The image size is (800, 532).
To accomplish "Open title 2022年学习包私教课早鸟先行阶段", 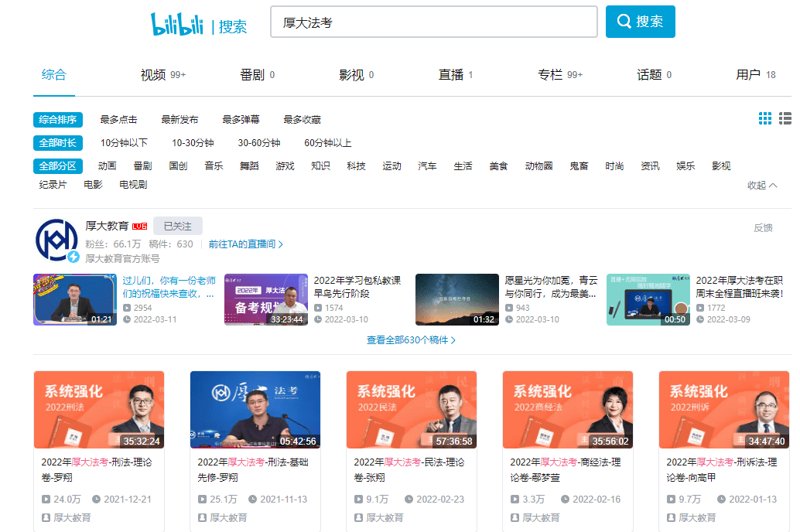I will pyautogui.click(x=357, y=287).
